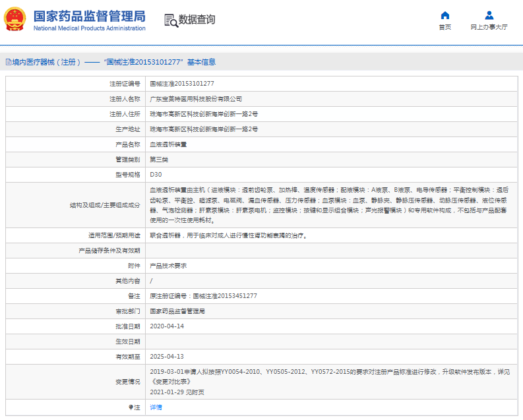Click the 广东宝莱特医用科技股份有限公司 registrant name
Viewport: 523px width, 420px height.
tap(196, 99)
